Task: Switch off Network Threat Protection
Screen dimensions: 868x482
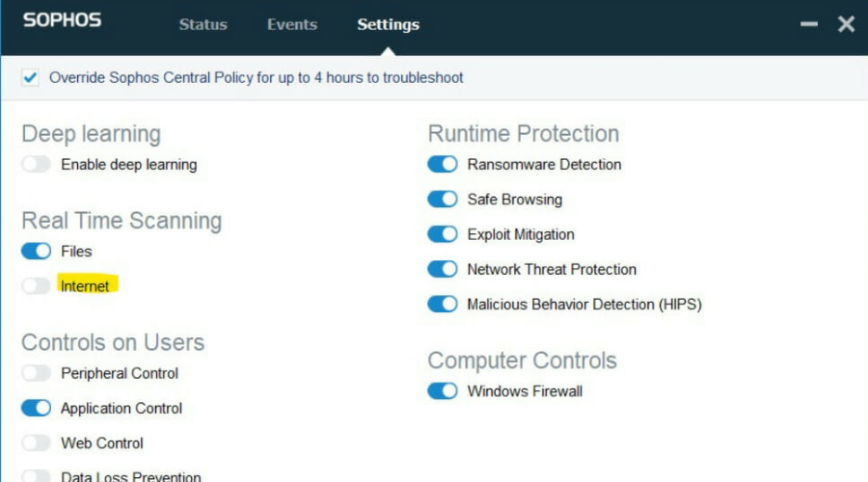Action: pyautogui.click(x=443, y=269)
